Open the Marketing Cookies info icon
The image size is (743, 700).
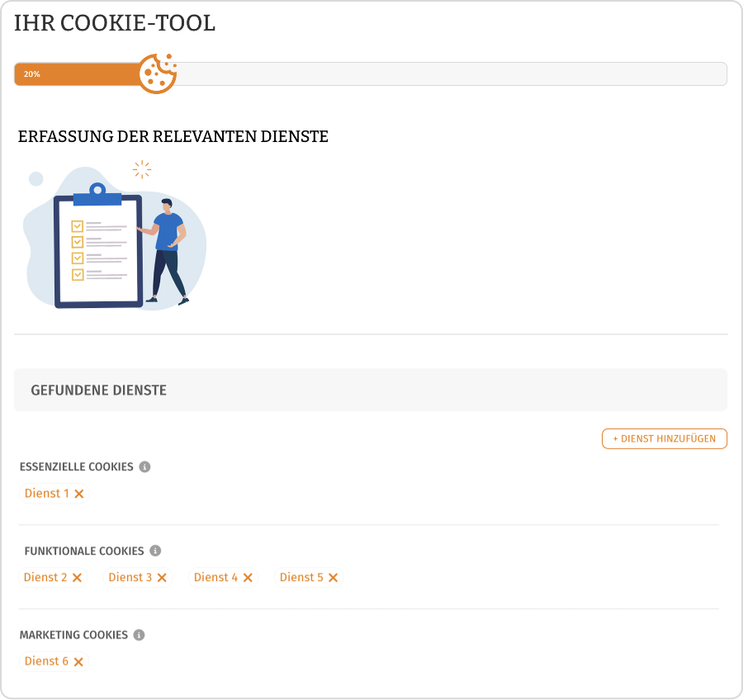pyautogui.click(x=139, y=635)
